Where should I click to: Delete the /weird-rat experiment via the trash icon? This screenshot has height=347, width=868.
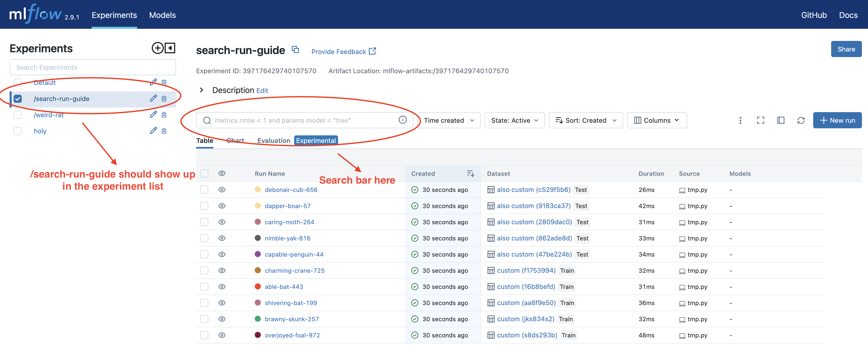coord(164,115)
